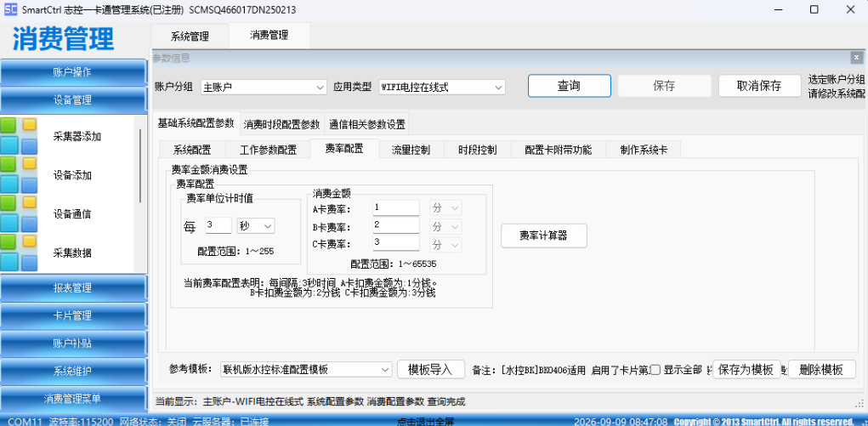Open the 参考模板 dropdown
Screen dimensions: 868x426
306,370
